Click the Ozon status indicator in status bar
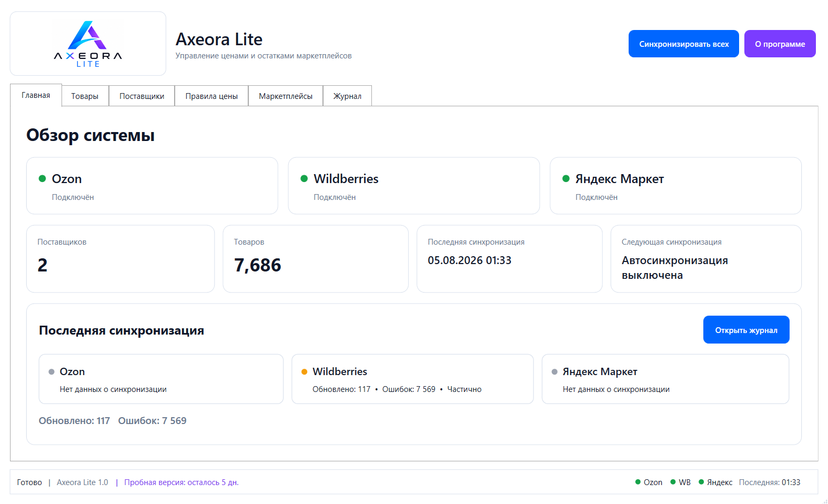This screenshot has height=504, width=828. (649, 482)
